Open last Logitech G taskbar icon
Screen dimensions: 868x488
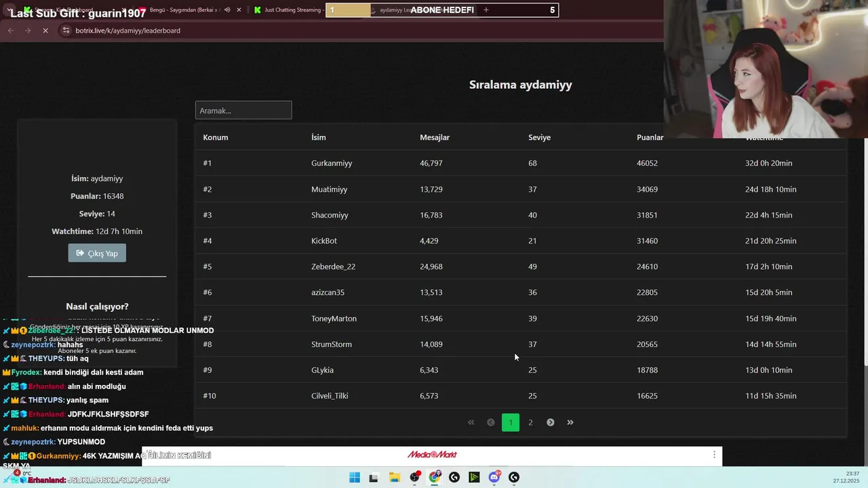point(514,477)
